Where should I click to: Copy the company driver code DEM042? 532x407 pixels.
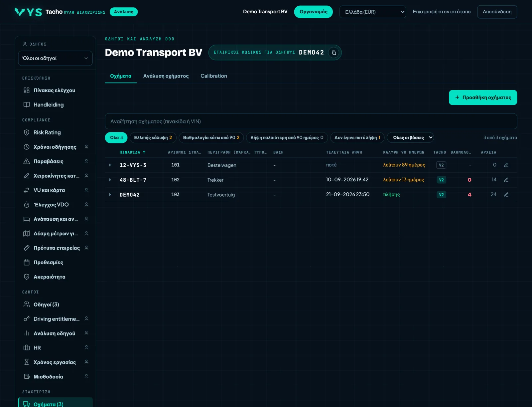334,53
